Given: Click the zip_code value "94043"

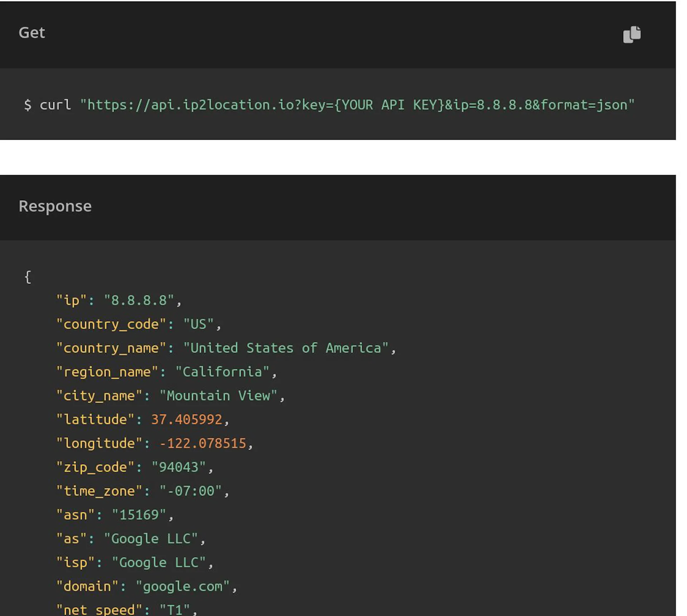Looking at the screenshot, I should click(x=179, y=467).
